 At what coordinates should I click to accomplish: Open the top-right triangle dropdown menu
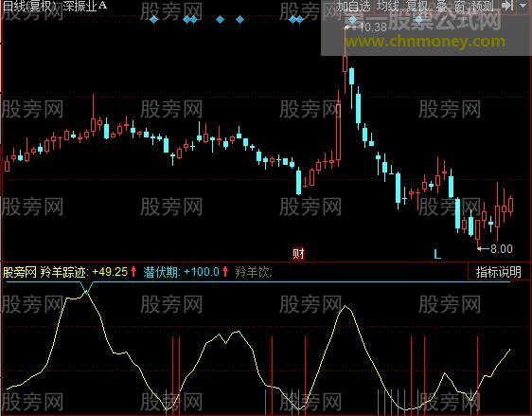(x=523, y=6)
